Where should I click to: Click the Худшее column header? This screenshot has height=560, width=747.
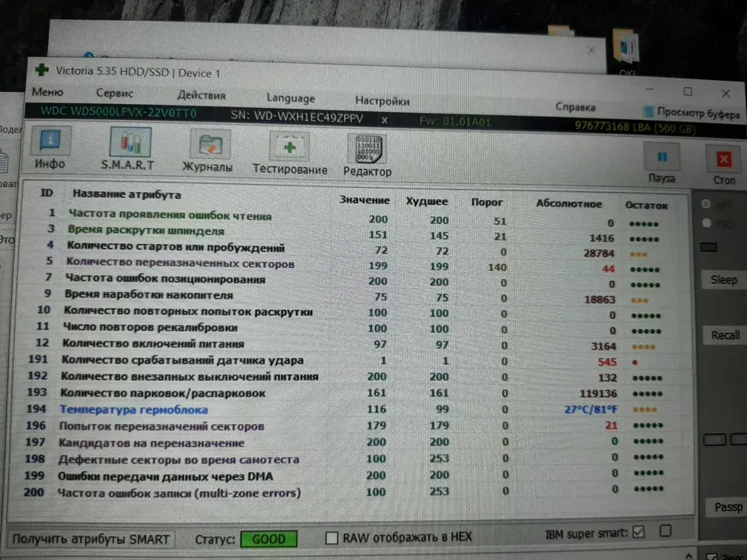click(x=427, y=202)
